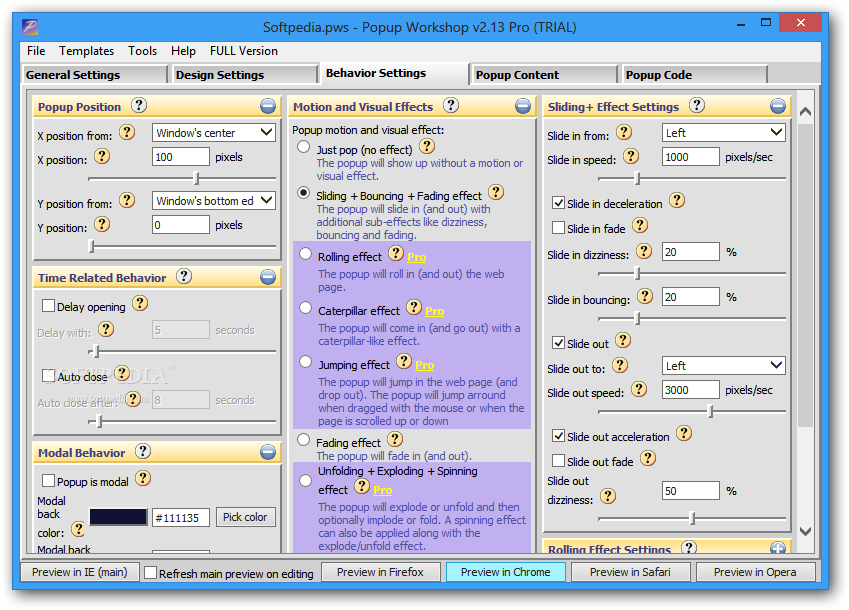The image size is (849, 610).
Task: Switch to General Settings tab
Action: 95,75
